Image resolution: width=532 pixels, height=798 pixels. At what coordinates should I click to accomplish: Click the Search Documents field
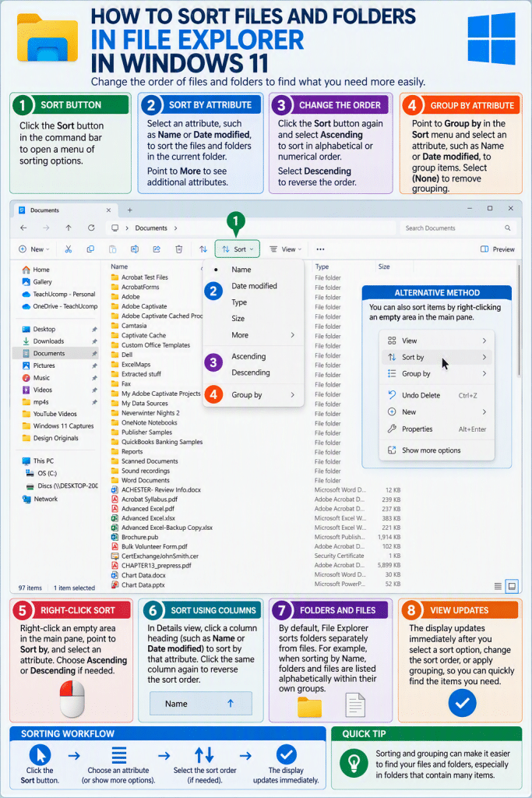(x=458, y=228)
